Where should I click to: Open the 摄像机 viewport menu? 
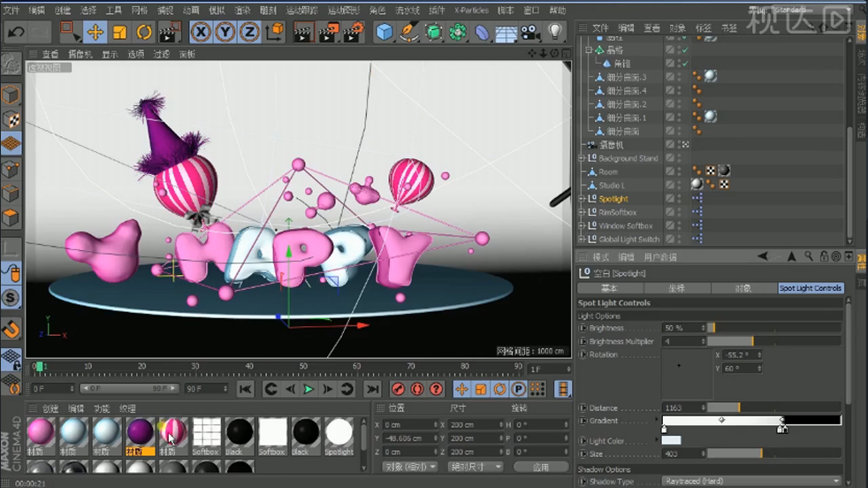80,54
